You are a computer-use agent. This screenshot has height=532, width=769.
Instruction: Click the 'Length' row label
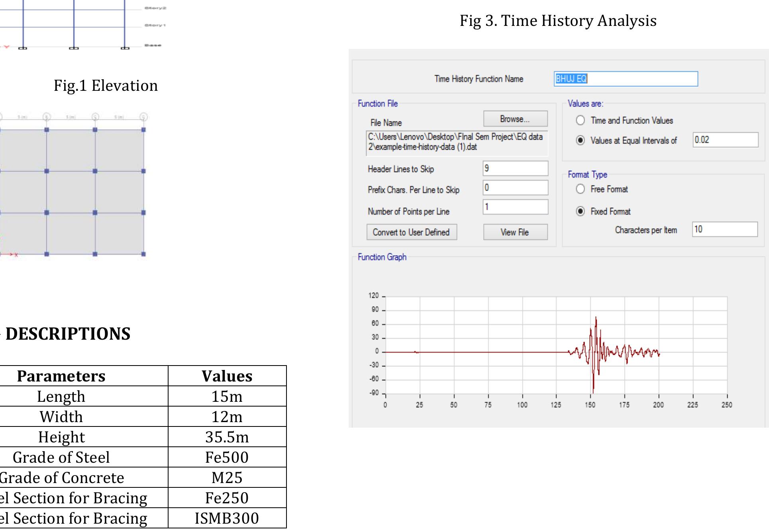coord(61,397)
